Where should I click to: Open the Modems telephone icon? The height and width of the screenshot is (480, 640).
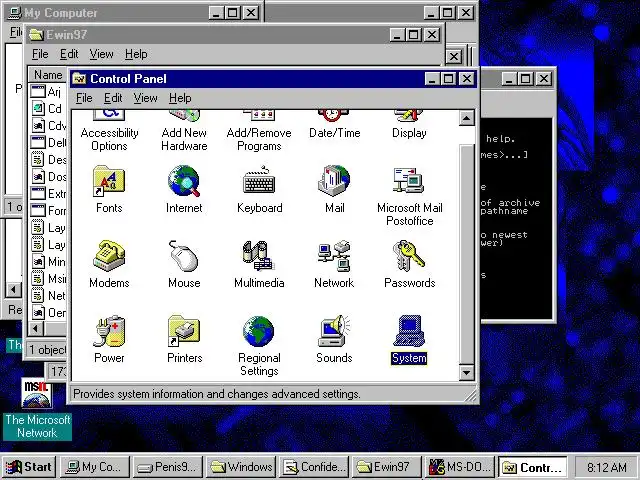[109, 256]
